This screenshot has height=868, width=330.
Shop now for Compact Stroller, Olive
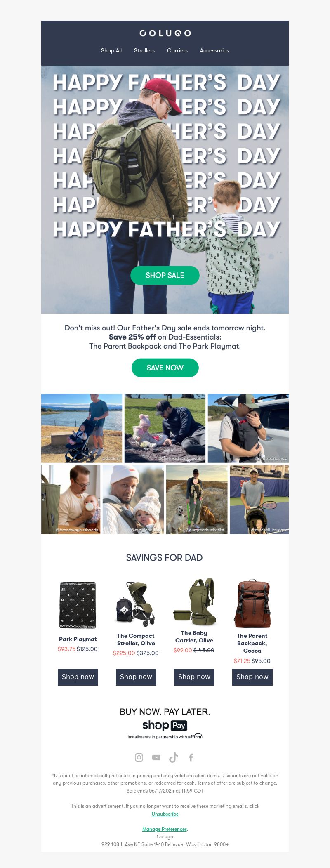[x=136, y=677]
